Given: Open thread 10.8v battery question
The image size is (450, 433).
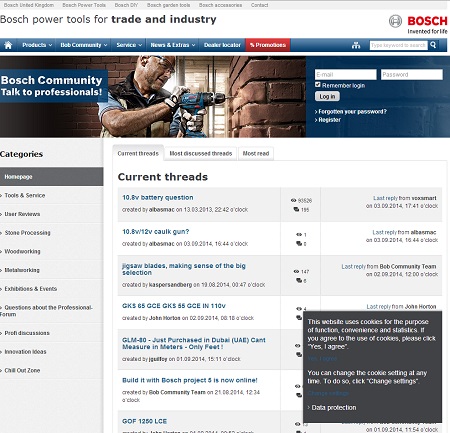Looking at the screenshot, I should (158, 197).
